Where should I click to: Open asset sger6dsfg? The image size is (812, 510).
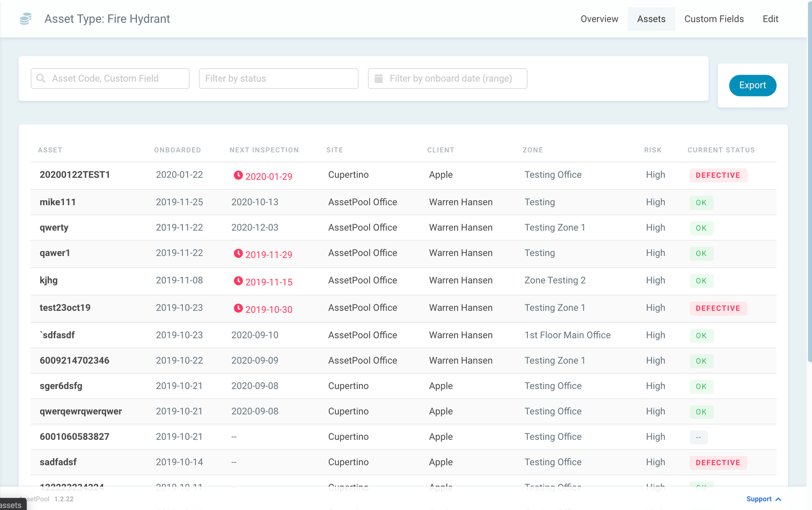[x=61, y=386]
